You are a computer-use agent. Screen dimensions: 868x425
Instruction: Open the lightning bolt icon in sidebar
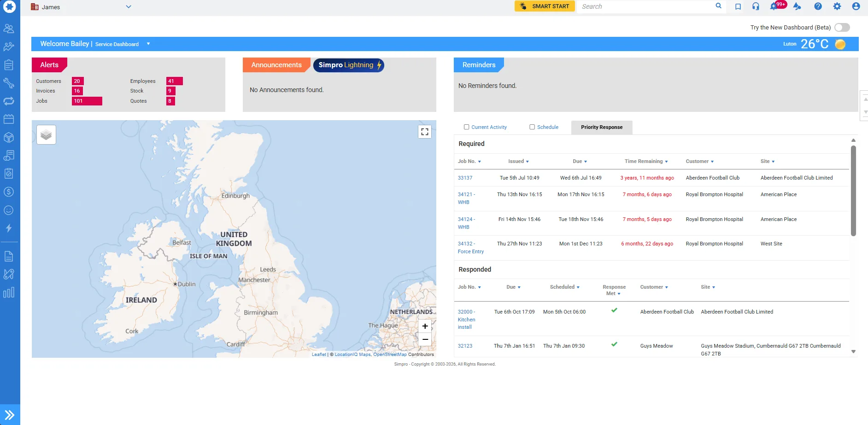tap(9, 228)
